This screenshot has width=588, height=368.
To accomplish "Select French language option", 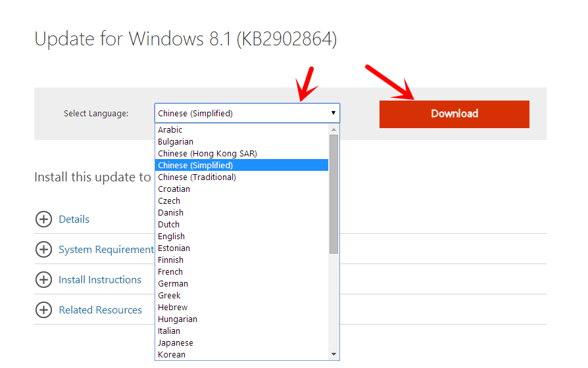I will coord(241,271).
